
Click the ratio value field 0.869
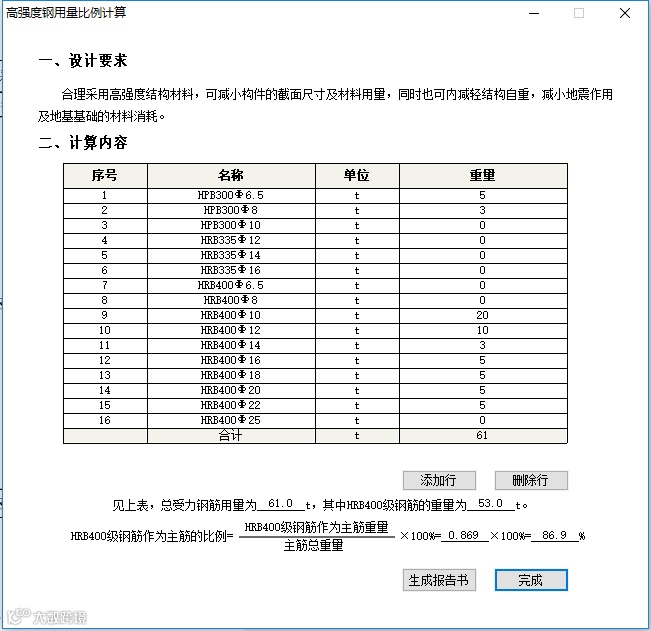coord(464,536)
